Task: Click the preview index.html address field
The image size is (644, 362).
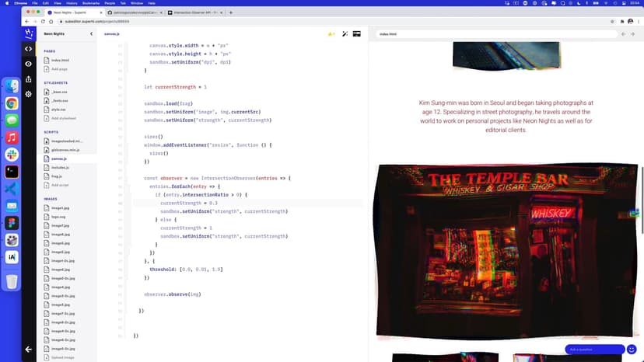Action: tap(494, 34)
